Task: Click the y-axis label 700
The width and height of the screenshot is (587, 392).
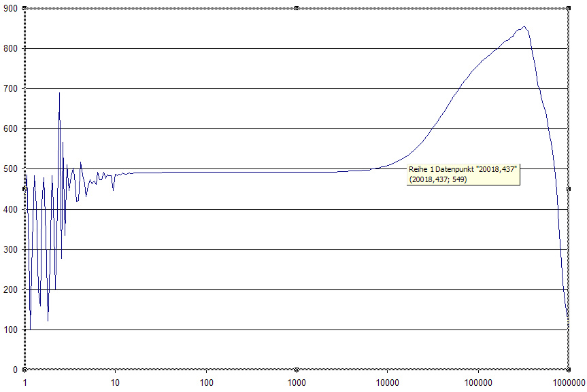Action: [x=10, y=89]
